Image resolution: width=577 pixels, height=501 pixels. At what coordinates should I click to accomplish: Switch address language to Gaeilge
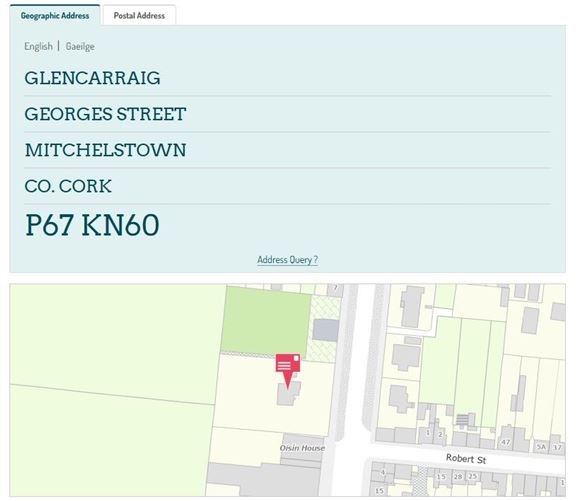(80, 46)
